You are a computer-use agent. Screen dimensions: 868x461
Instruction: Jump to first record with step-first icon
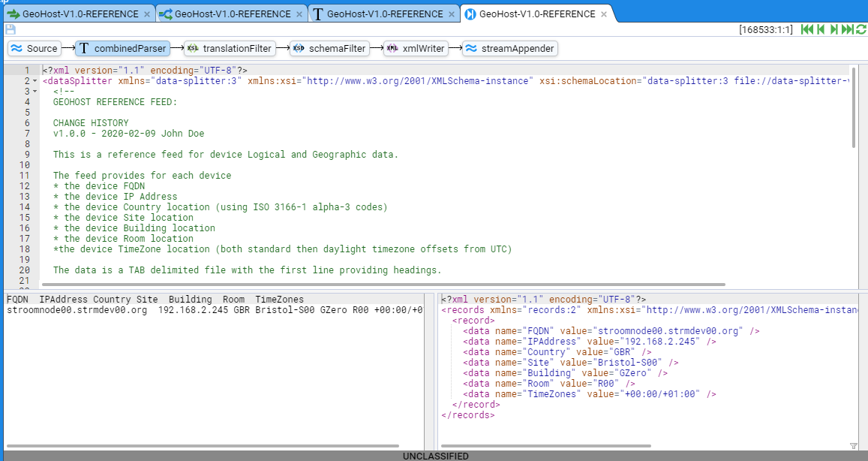[x=807, y=29]
